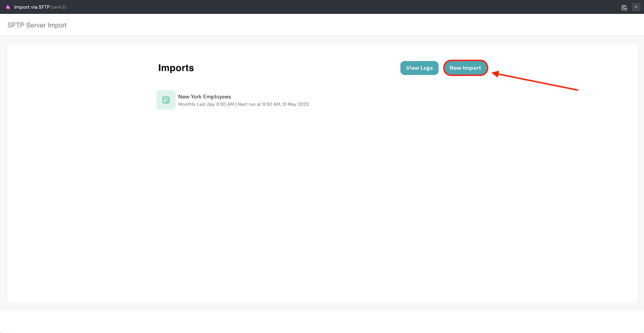
Task: Click the 'Monthly Last day 9:30 AM' schedule text
Action: click(206, 104)
